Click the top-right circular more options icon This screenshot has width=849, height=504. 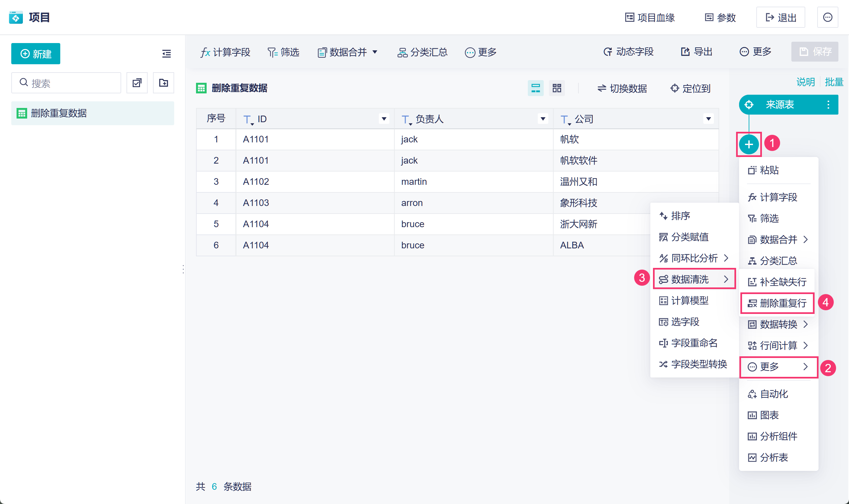[x=827, y=17]
